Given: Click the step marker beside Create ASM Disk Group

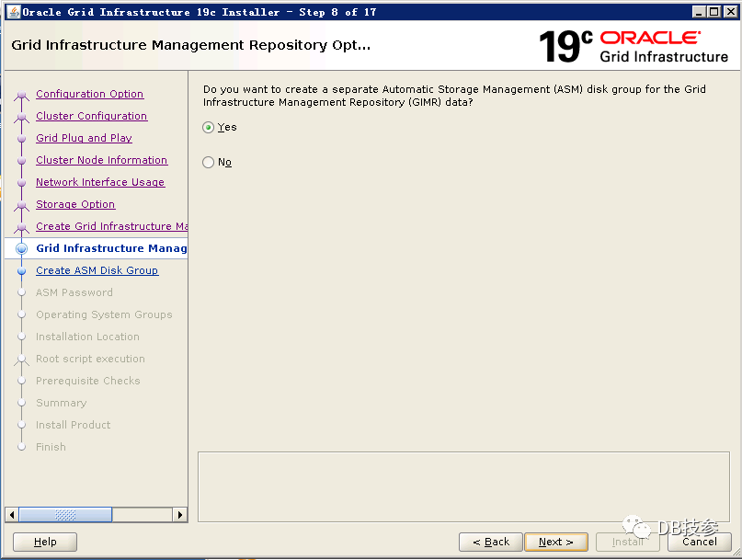Looking at the screenshot, I should click(x=21, y=270).
